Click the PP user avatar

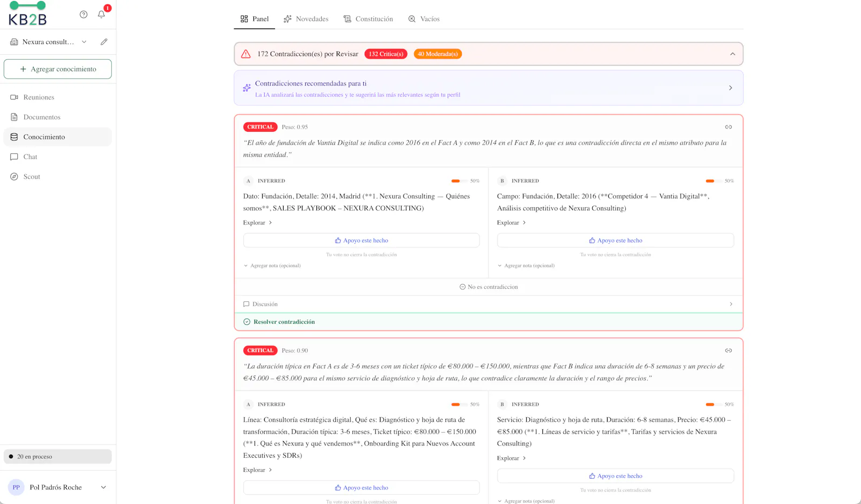[x=16, y=487]
